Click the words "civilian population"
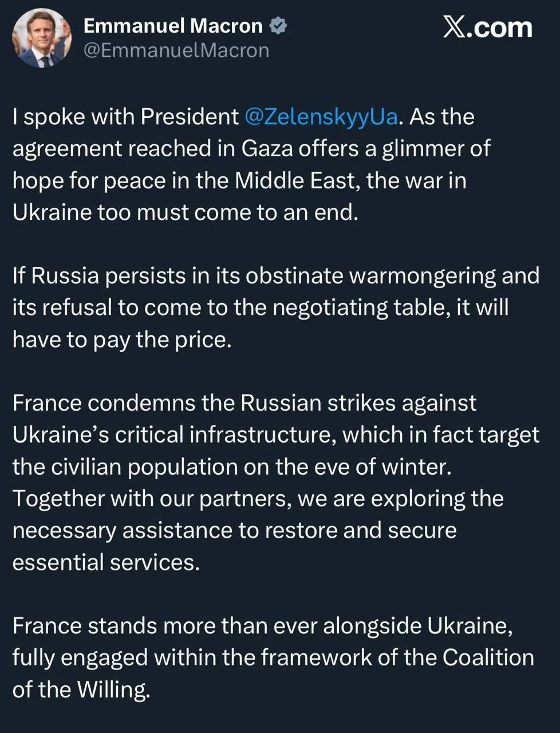Screen dimensions: 560x733 [143, 467]
